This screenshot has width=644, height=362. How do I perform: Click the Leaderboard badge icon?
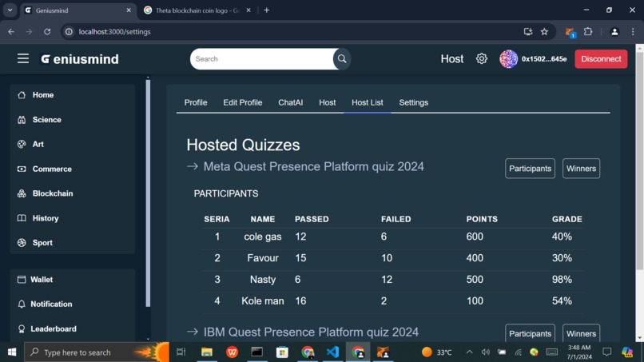coord(22,328)
